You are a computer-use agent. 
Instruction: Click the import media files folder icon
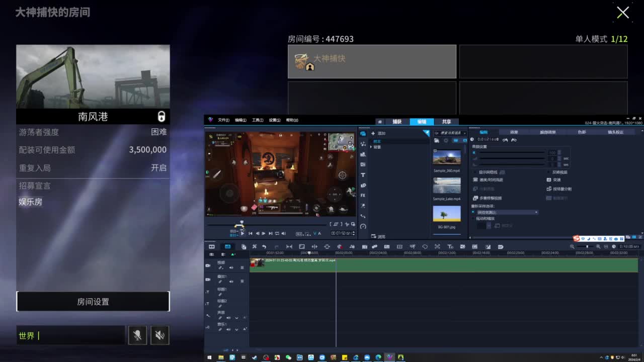(x=437, y=140)
